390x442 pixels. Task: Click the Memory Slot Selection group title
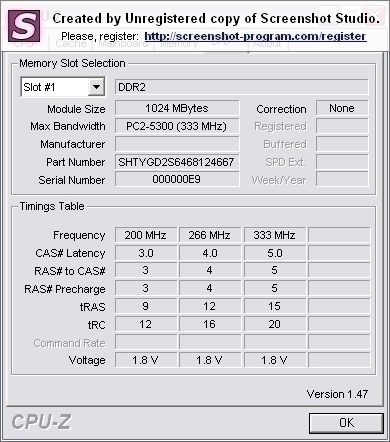pyautogui.click(x=72, y=63)
